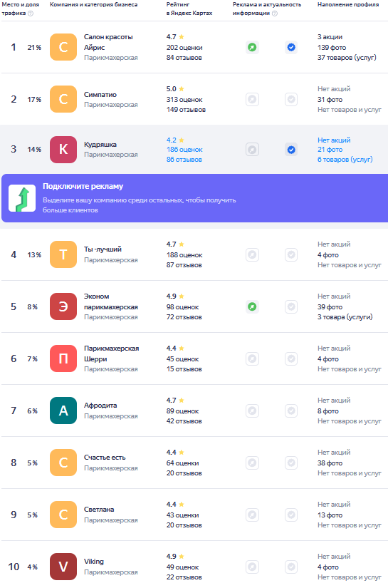
Task: Select the Симпатио company name
Action: (100, 95)
